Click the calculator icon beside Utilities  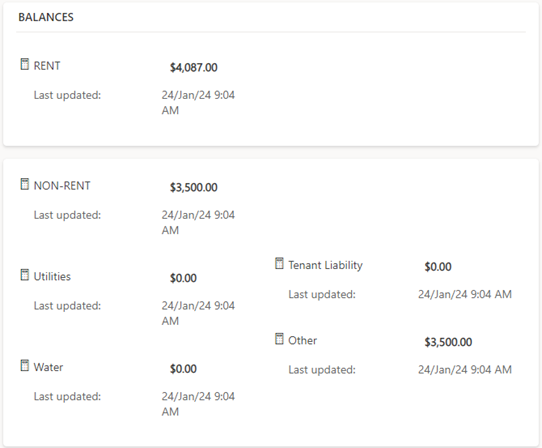pyautogui.click(x=25, y=275)
